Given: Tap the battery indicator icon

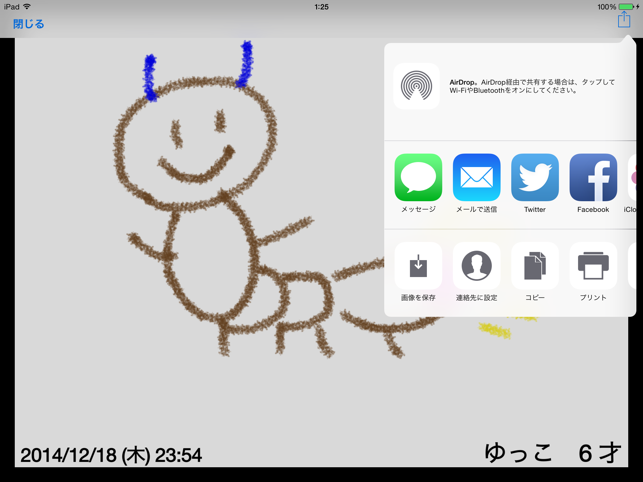Looking at the screenshot, I should 626,7.
